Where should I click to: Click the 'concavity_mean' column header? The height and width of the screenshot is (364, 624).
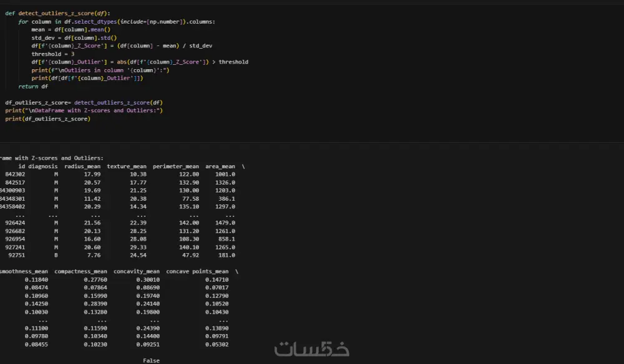pyautogui.click(x=137, y=272)
